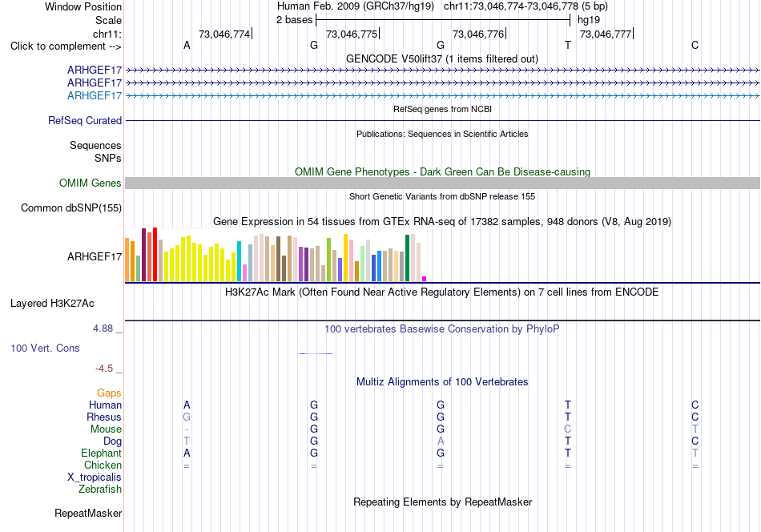Click the gap dash in Mouse row
The width and height of the screenshot is (761, 532).
(187, 429)
